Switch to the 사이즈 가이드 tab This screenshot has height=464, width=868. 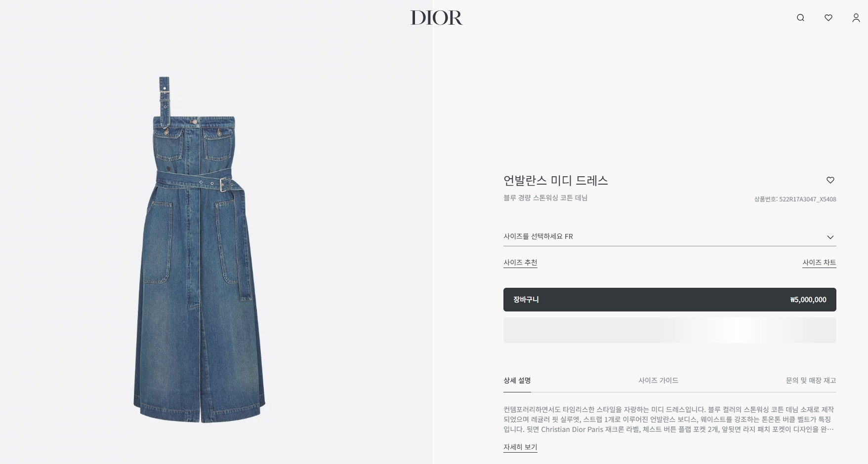(x=658, y=381)
